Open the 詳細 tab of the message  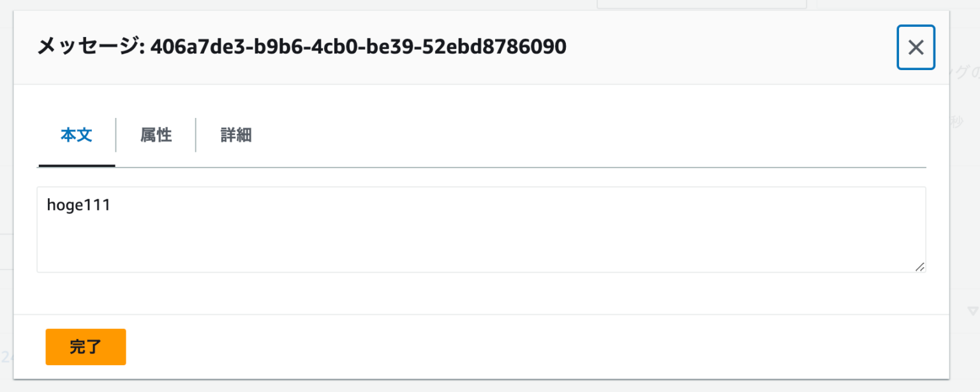(x=235, y=135)
